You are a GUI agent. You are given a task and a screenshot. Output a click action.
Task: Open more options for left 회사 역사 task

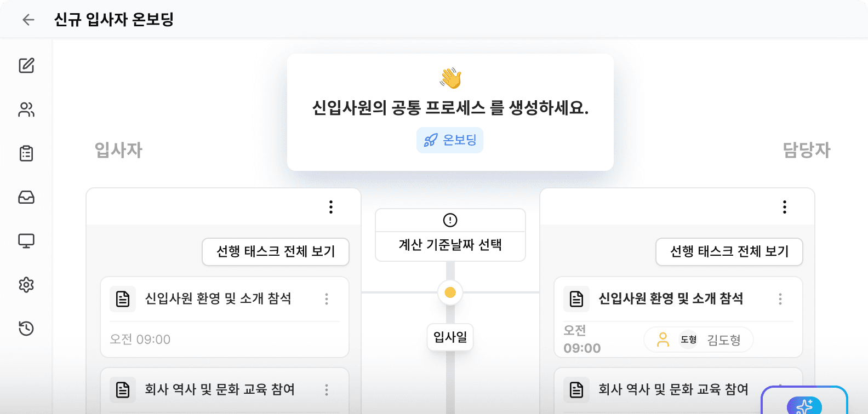pyautogui.click(x=327, y=390)
